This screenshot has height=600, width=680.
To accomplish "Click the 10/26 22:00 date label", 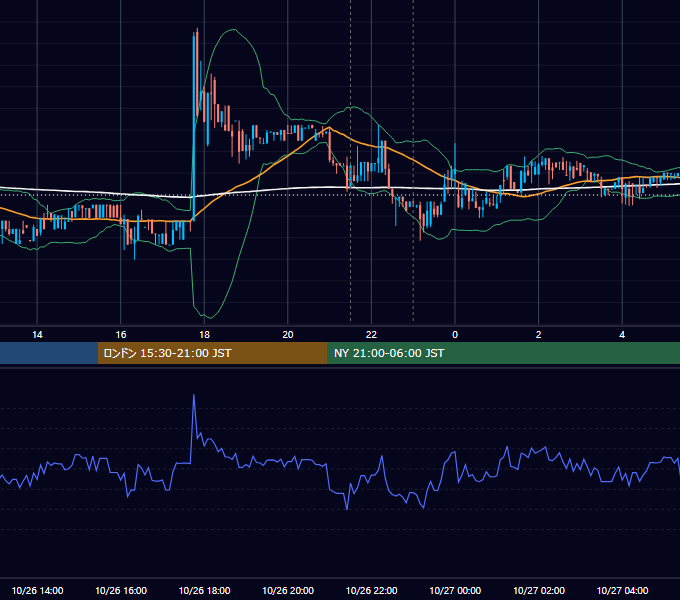I will pos(371,590).
